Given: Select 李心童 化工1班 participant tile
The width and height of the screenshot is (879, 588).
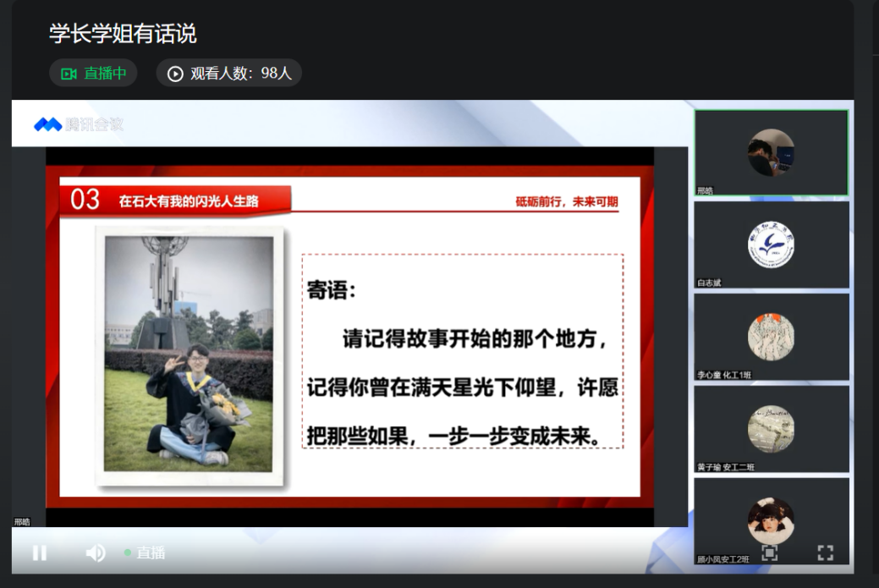Looking at the screenshot, I should [x=771, y=337].
